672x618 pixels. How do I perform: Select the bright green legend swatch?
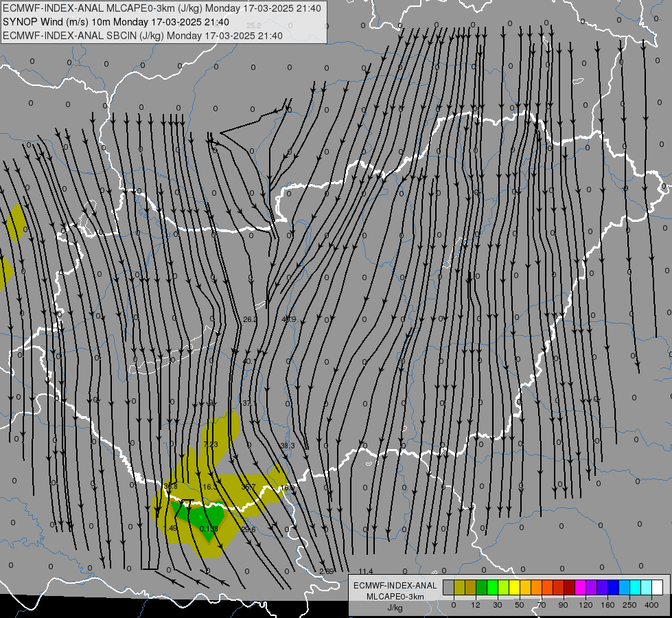[x=492, y=587]
